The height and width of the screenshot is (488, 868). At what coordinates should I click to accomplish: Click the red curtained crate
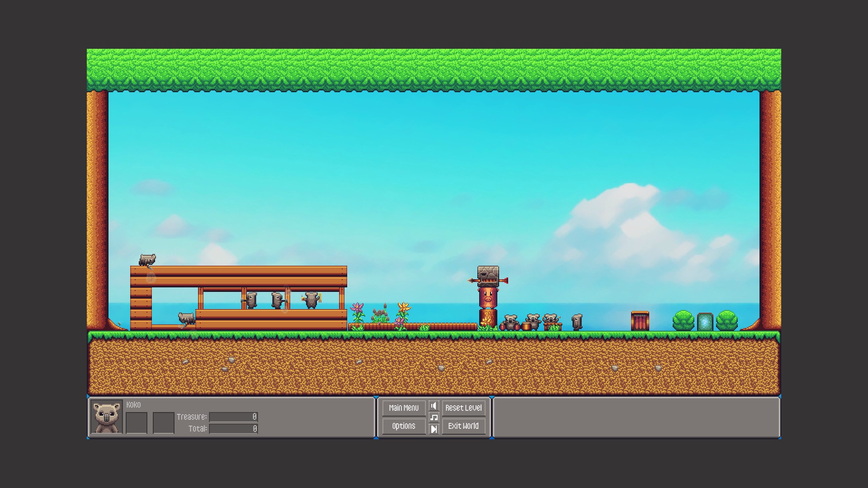point(640,321)
